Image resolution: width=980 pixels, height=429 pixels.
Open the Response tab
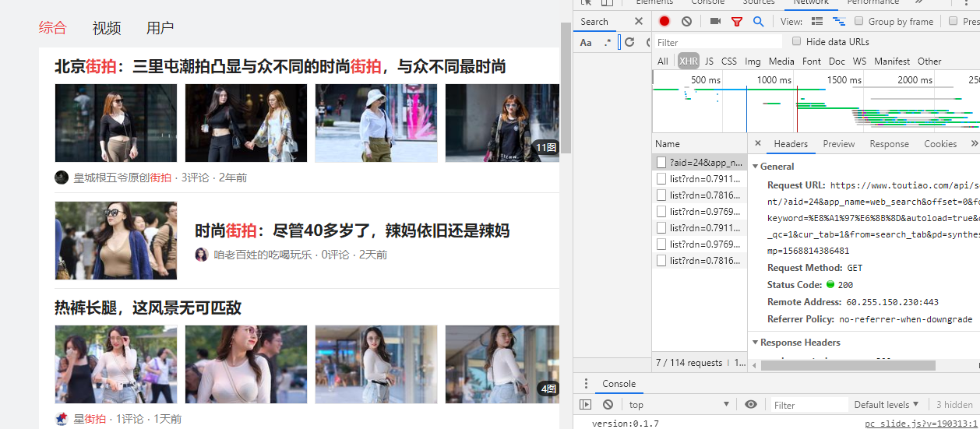pos(889,144)
